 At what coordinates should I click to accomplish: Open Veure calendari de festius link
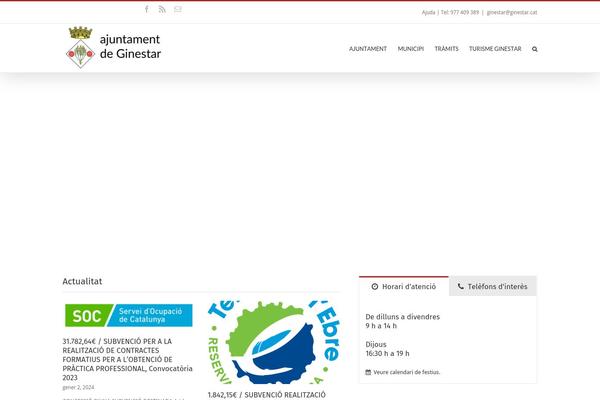pos(407,372)
